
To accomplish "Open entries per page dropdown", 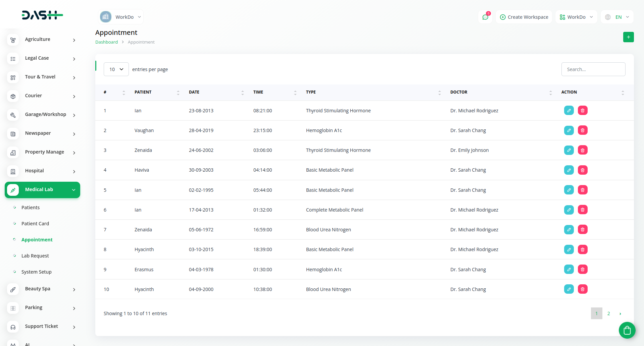I will 116,69.
